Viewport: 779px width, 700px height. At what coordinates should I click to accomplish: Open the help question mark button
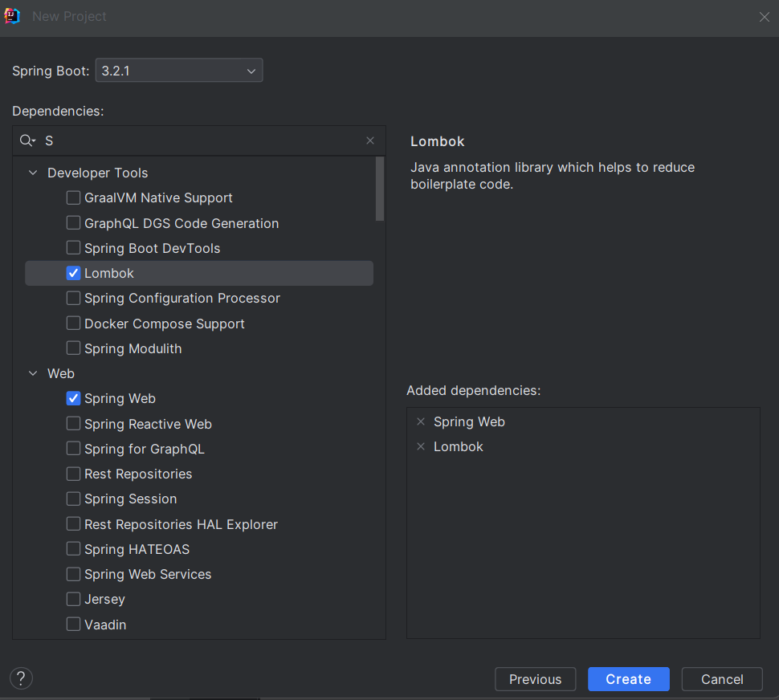(22, 678)
